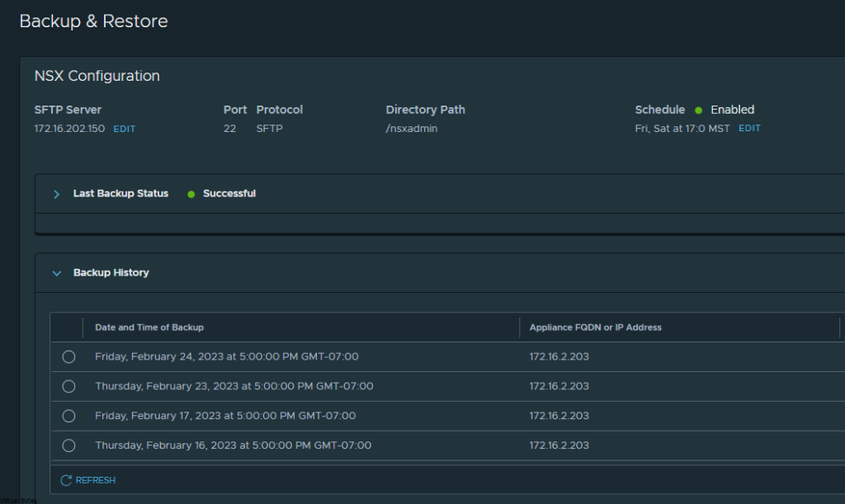Click the Successful backup status text
This screenshot has height=504, width=845.
[x=229, y=193]
